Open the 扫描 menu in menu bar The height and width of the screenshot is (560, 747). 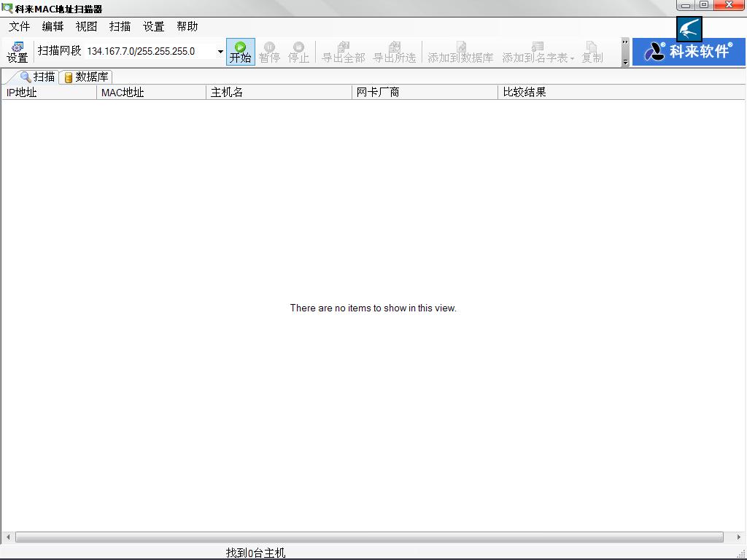point(120,26)
